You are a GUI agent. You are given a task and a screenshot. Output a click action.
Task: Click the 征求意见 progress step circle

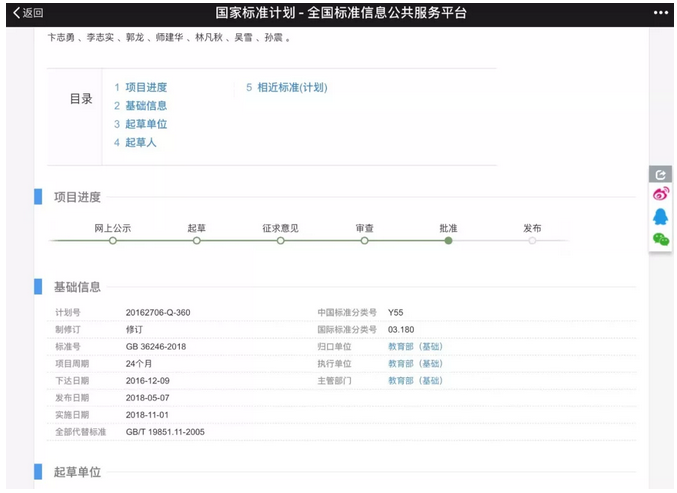[x=281, y=240]
